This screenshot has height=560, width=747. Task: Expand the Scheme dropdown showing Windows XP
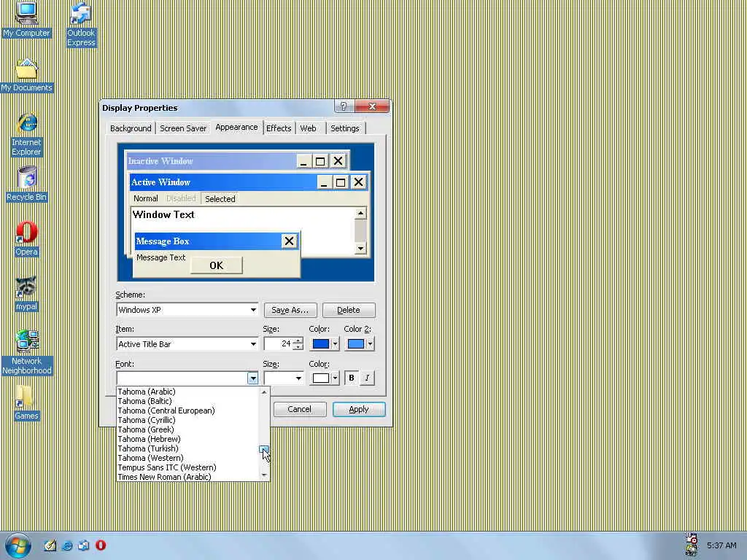(x=253, y=310)
